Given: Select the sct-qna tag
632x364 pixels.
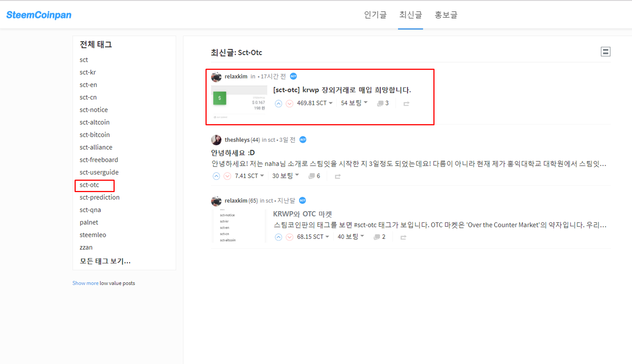Looking at the screenshot, I should (90, 210).
